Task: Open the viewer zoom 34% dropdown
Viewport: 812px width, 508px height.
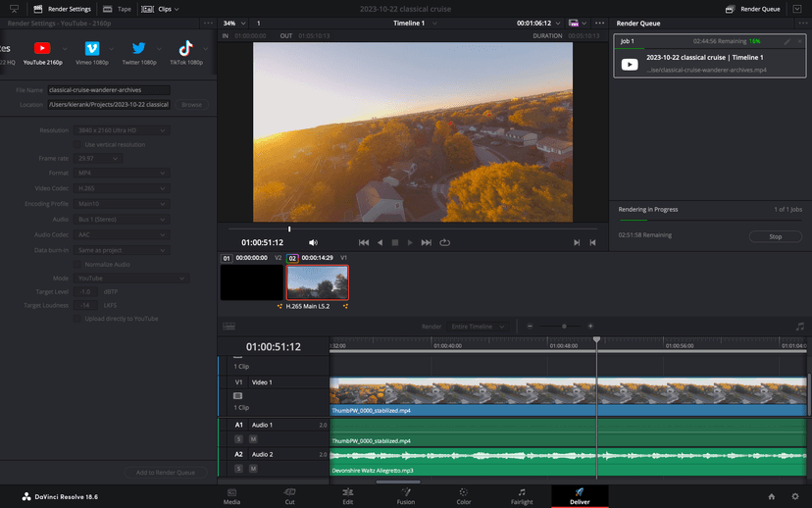Action: 234,22
